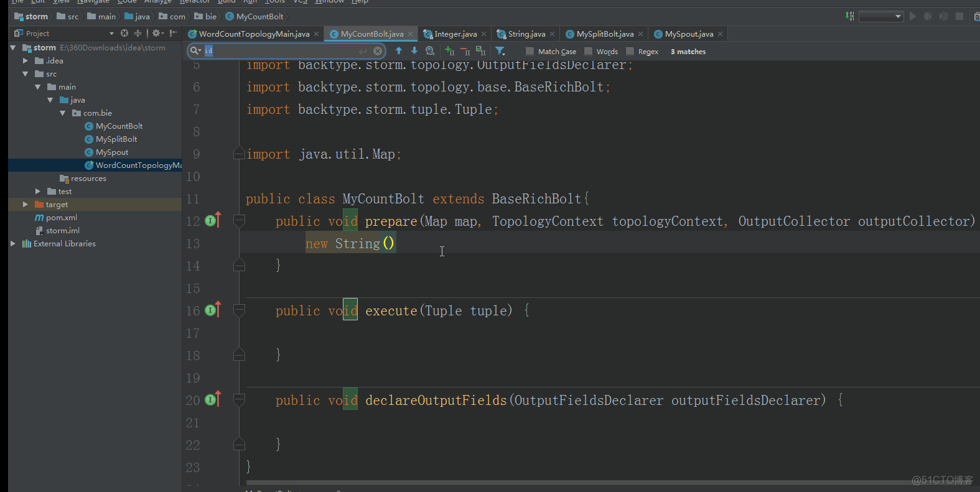Switch to MySplitBolt.java tab
The height and width of the screenshot is (492, 980).
605,34
